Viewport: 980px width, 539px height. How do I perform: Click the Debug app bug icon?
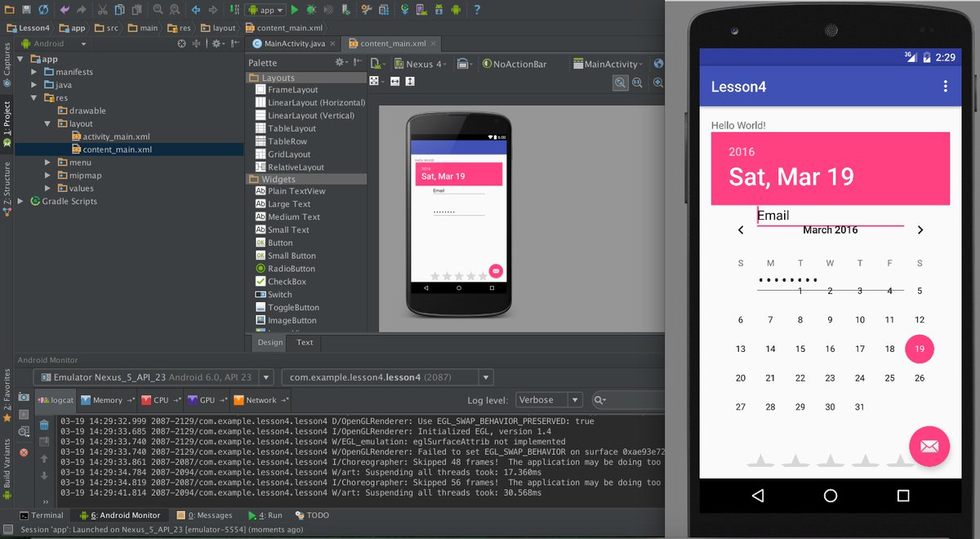point(311,10)
